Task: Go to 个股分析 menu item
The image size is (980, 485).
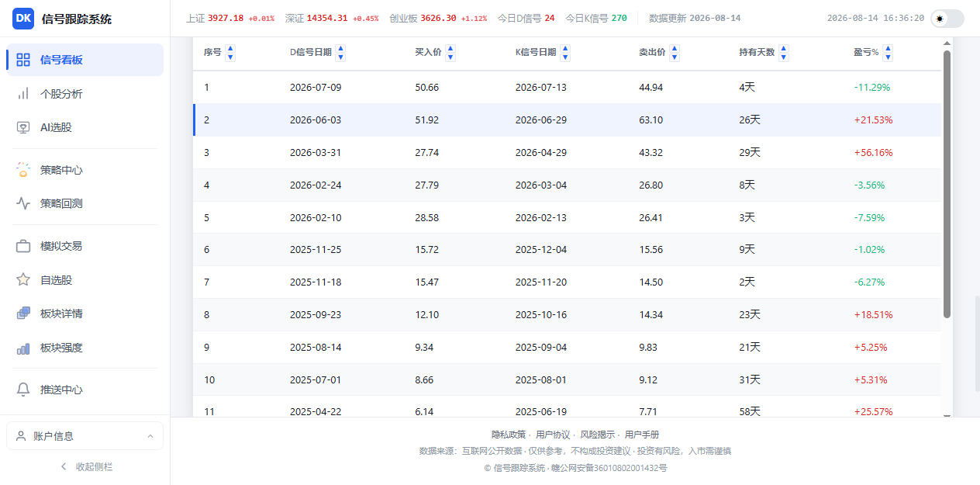Action: pos(85,94)
